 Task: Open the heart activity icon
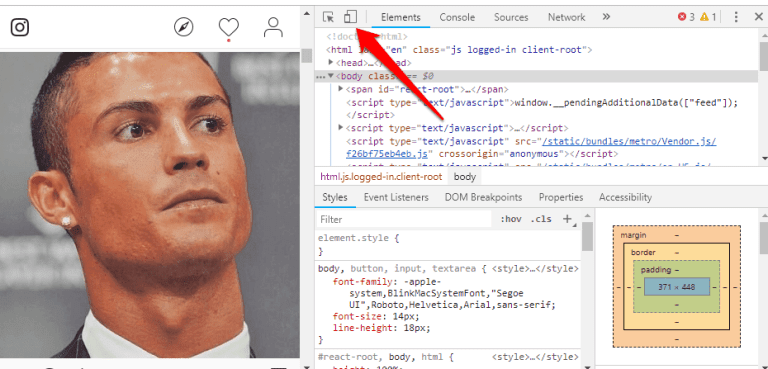tap(229, 27)
